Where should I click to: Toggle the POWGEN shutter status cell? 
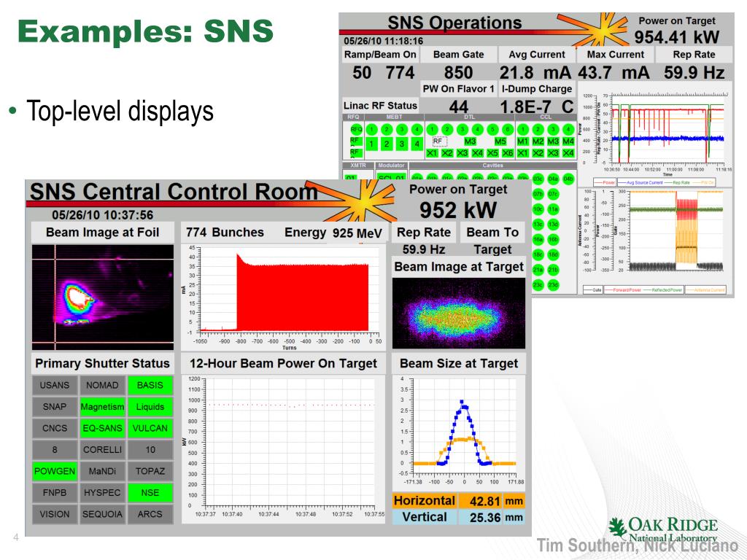[x=55, y=471]
